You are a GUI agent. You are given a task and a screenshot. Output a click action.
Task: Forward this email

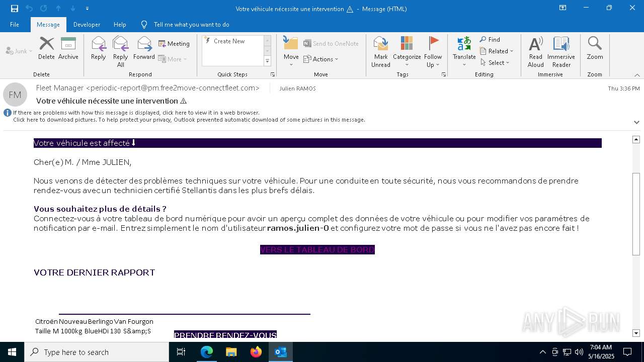click(144, 48)
